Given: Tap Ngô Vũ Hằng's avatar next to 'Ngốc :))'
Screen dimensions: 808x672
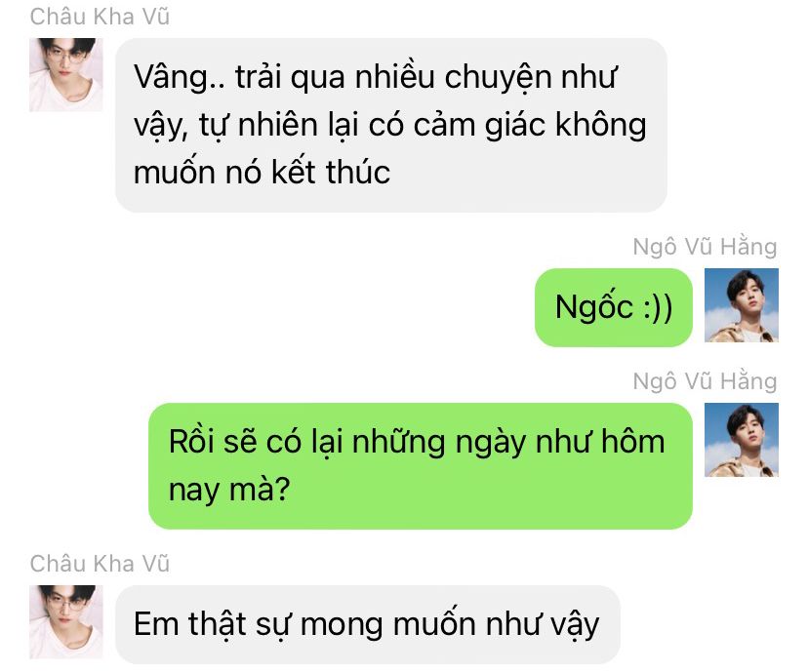Looking at the screenshot, I should point(742,305).
